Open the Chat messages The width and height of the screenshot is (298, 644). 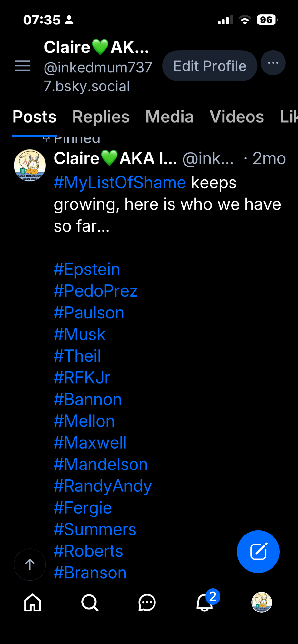(147, 602)
